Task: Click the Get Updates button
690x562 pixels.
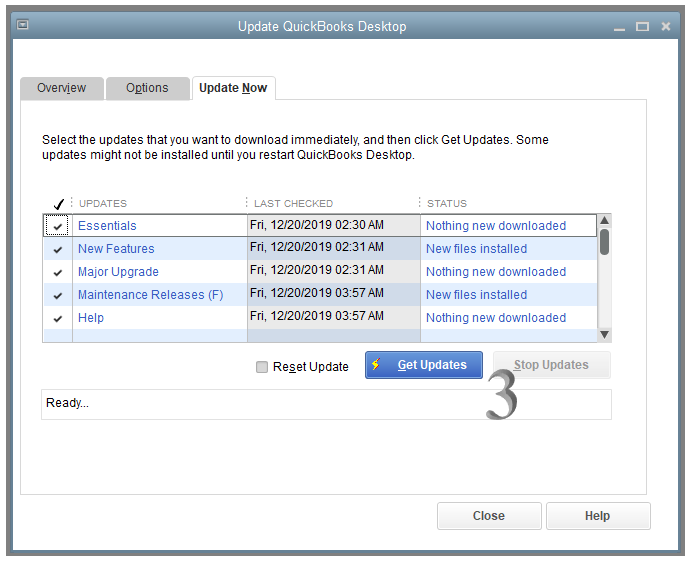Action: [x=424, y=365]
